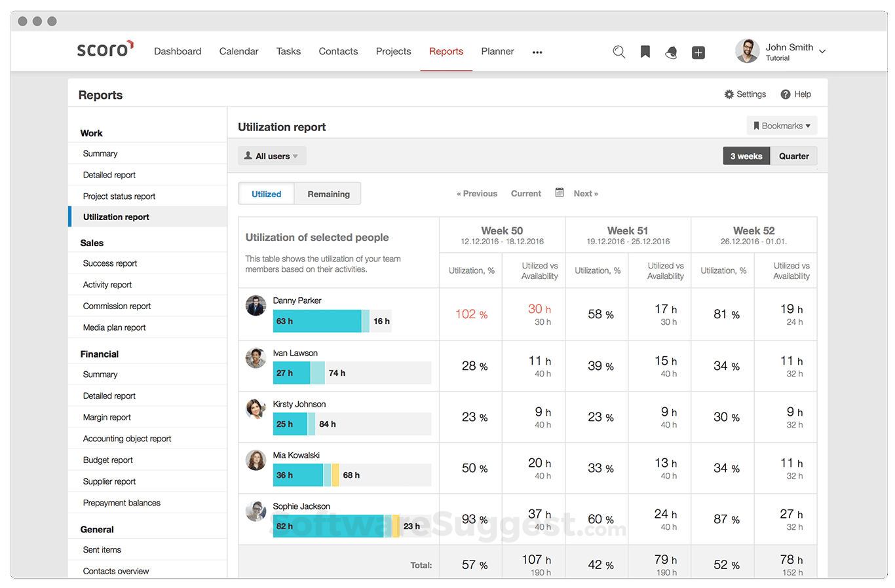
Task: Open the Bookmarks dropdown
Action: (x=782, y=125)
